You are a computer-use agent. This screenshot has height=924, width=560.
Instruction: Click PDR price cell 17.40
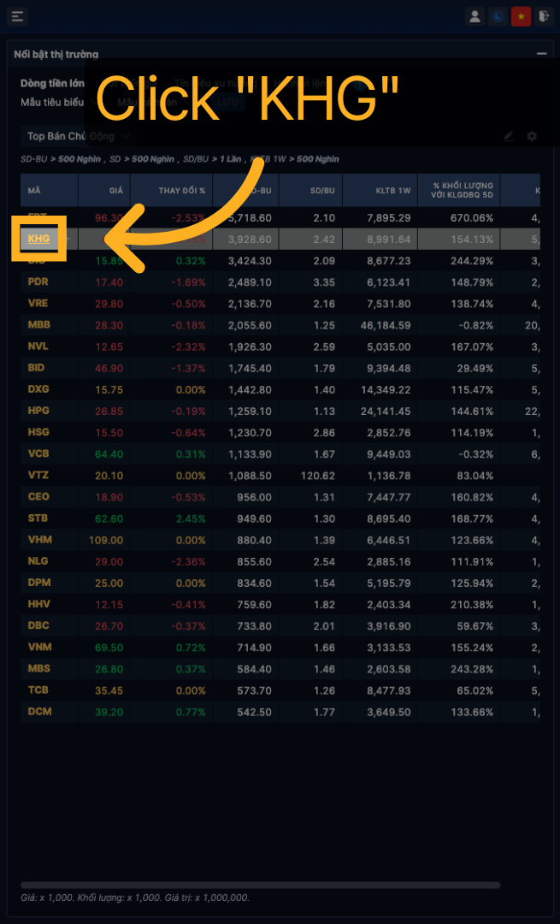coord(109,282)
